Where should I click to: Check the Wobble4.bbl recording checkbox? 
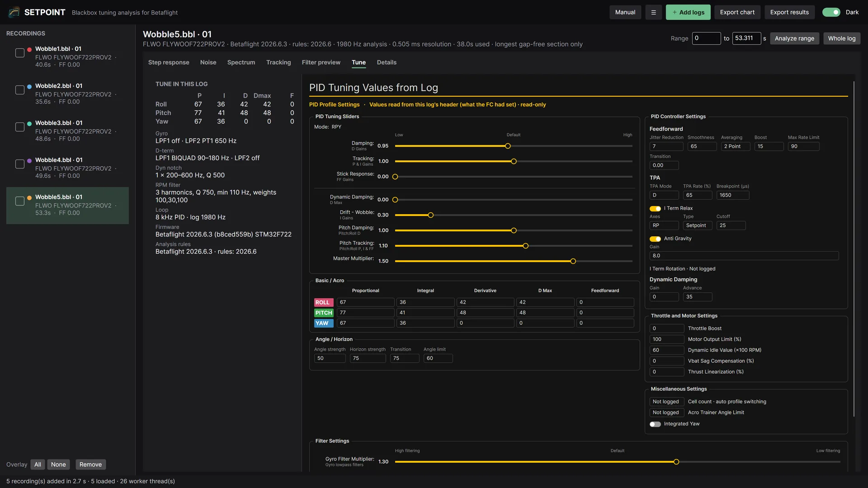tap(20, 164)
